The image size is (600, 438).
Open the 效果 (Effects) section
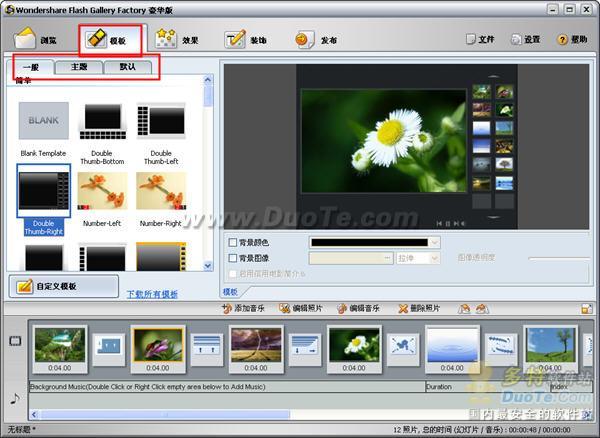[x=177, y=39]
